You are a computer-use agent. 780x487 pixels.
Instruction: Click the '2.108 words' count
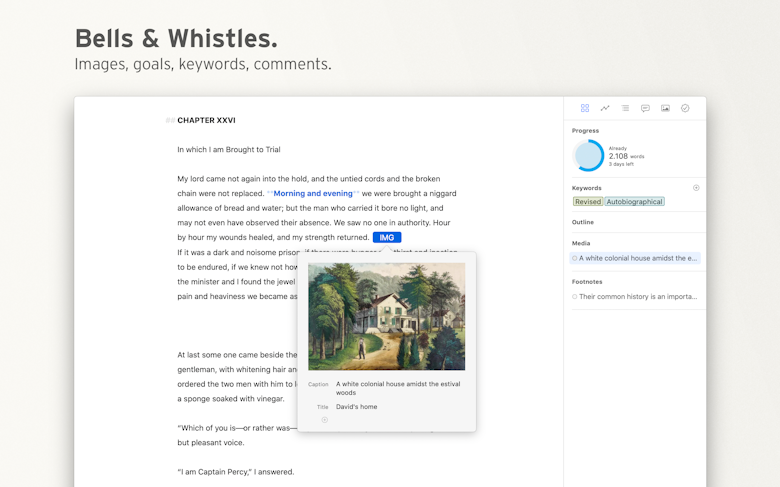point(626,156)
